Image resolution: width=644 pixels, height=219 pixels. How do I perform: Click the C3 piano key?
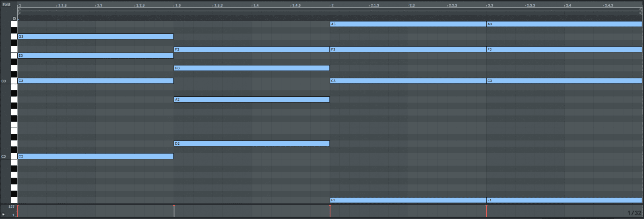pyautogui.click(x=14, y=81)
